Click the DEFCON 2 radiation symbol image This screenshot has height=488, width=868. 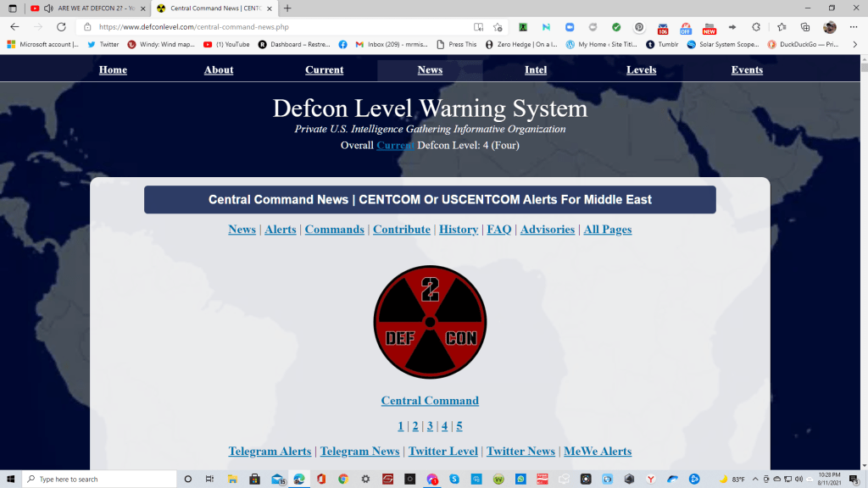pyautogui.click(x=430, y=322)
